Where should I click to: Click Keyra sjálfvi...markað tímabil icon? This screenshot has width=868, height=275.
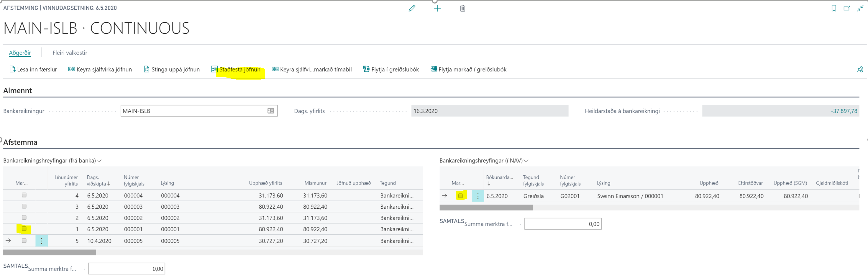coord(275,69)
